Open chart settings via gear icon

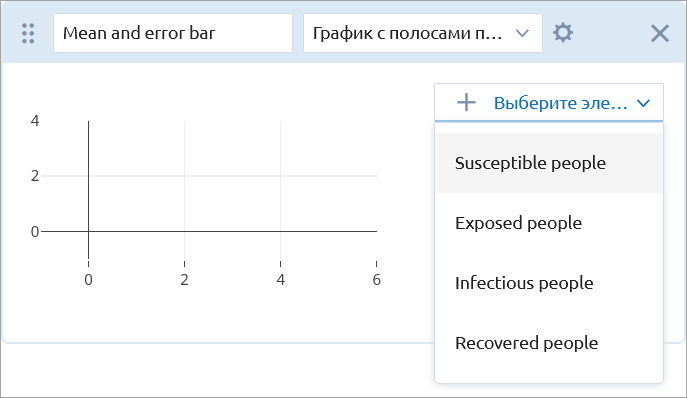(x=563, y=33)
